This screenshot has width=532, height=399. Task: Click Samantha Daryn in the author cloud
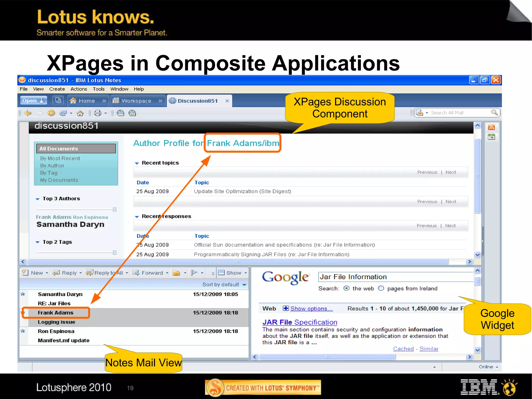click(x=70, y=224)
